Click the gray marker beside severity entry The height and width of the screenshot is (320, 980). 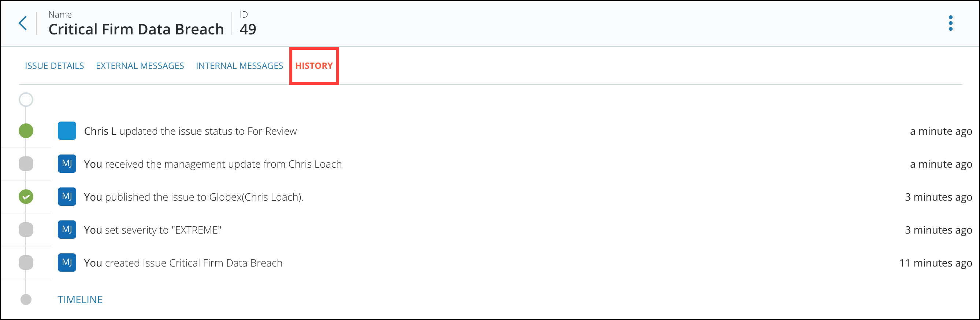point(26,230)
